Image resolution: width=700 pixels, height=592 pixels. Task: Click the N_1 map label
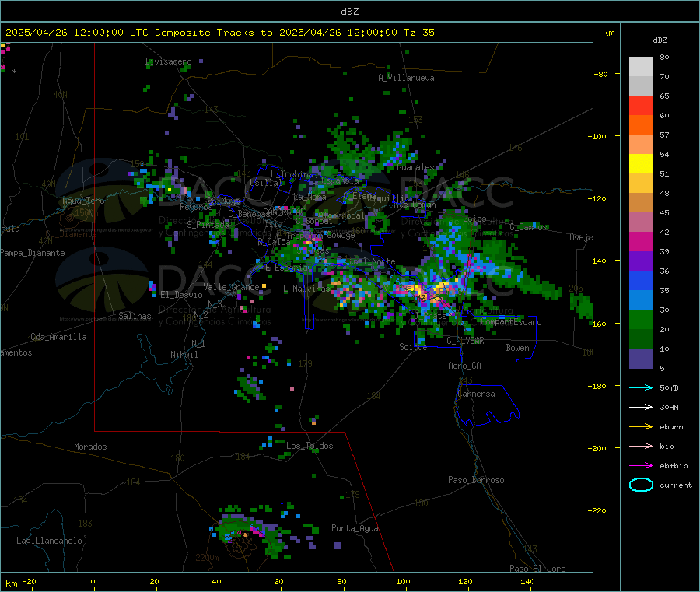coord(198,343)
